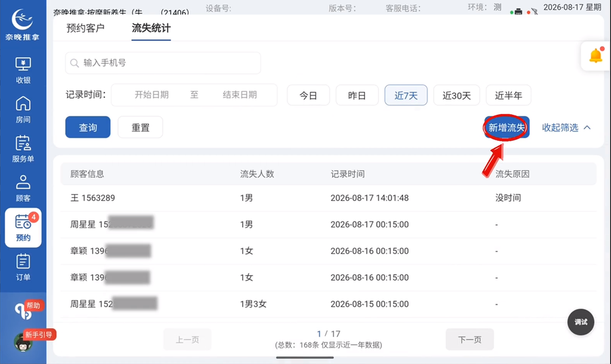This screenshot has height=364, width=611.
Task: Select the 昨日 time filter
Action: 357,95
